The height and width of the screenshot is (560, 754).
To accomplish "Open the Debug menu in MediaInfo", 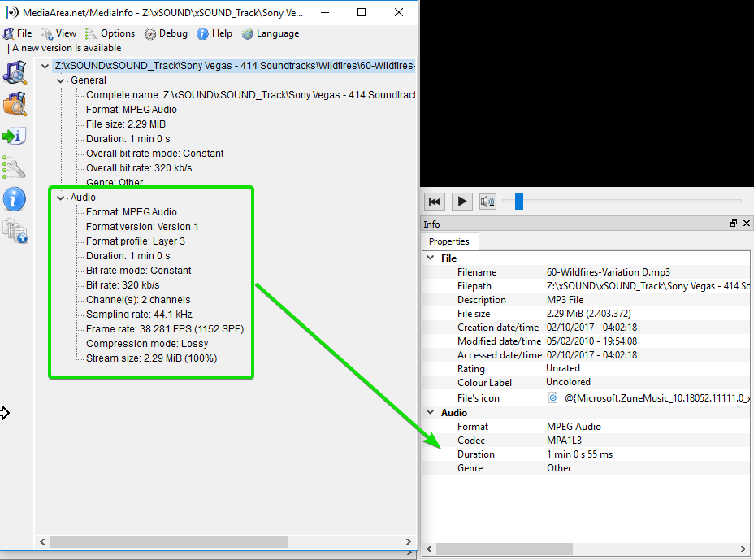I will [x=167, y=33].
